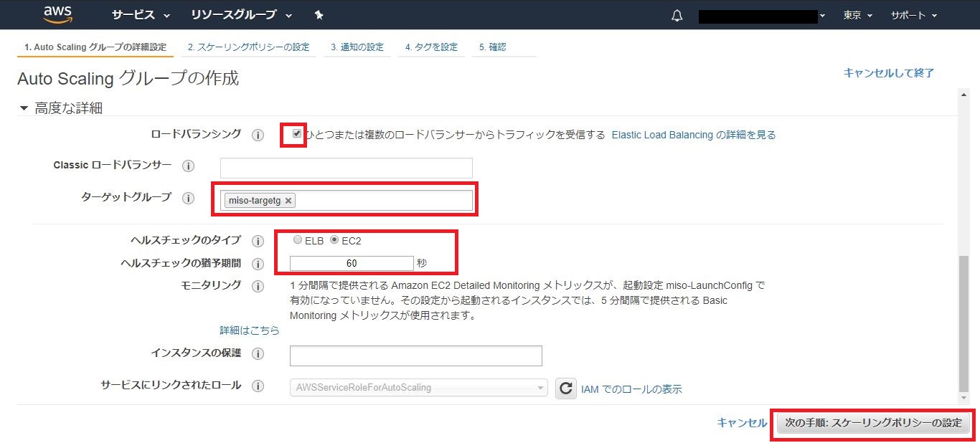Open the notifications bell icon

[677, 16]
